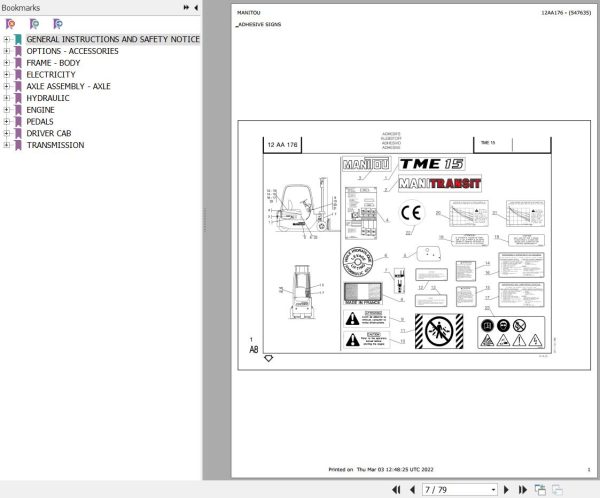Collapse the Bookmarks panel arrow

[196, 7]
